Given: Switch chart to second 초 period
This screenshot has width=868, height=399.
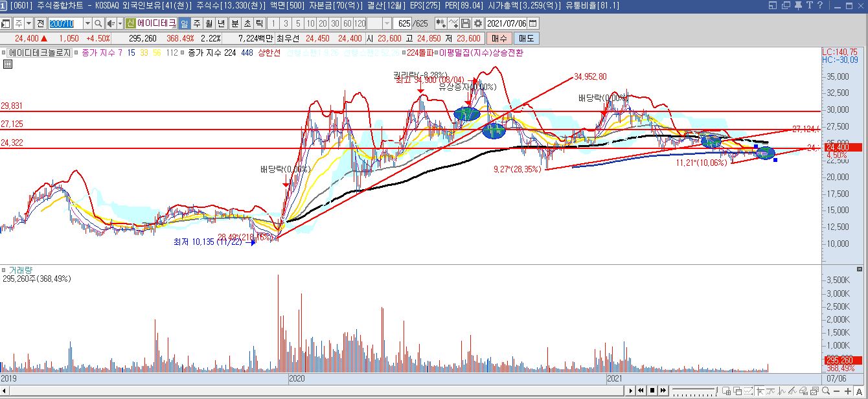Looking at the screenshot, I should 247,23.
